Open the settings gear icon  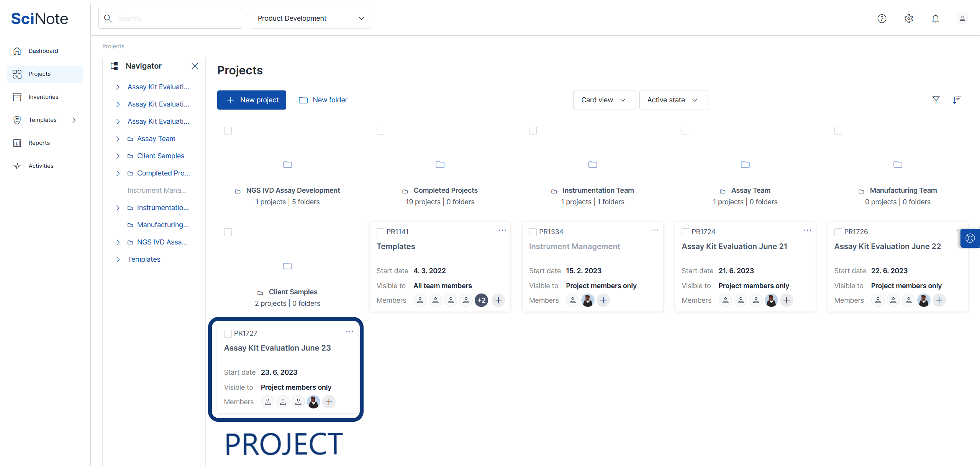tap(908, 18)
